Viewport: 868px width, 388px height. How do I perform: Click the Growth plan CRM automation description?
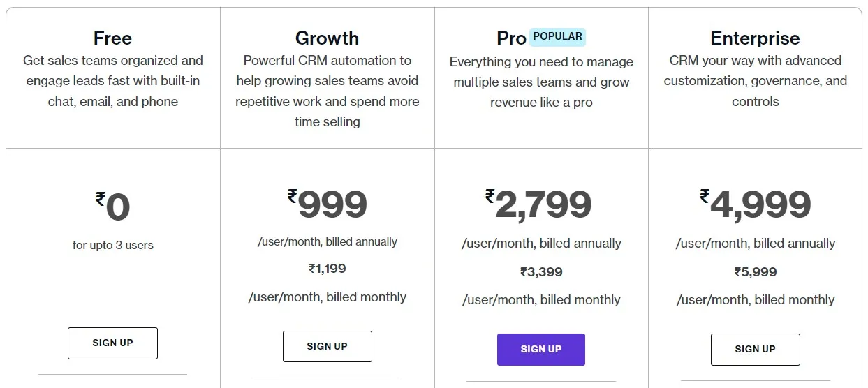(328, 91)
